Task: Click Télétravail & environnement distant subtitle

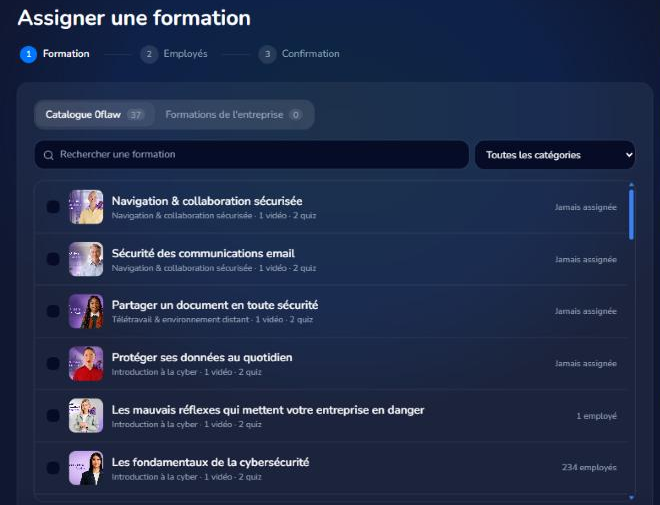Action: click(180, 319)
